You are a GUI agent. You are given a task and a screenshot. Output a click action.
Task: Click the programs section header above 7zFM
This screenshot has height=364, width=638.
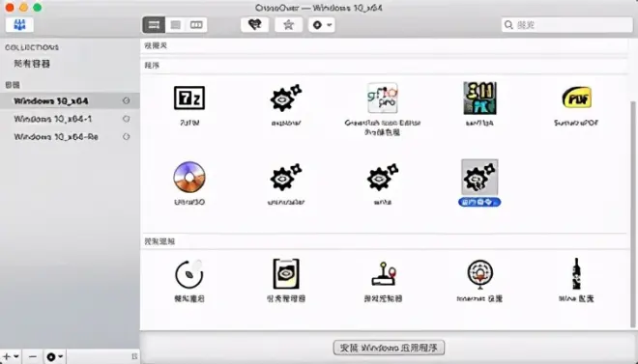(x=384, y=65)
